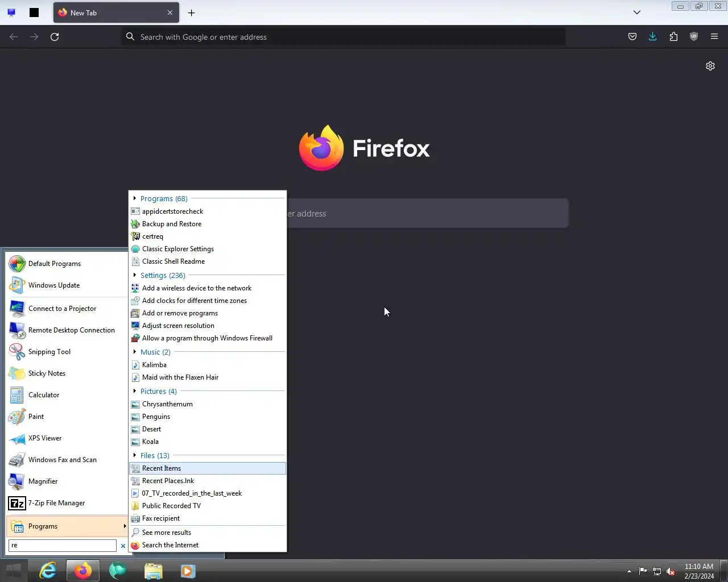Image resolution: width=728 pixels, height=582 pixels.
Task: Launch Internet Explorer from the taskbar
Action: [x=48, y=571]
